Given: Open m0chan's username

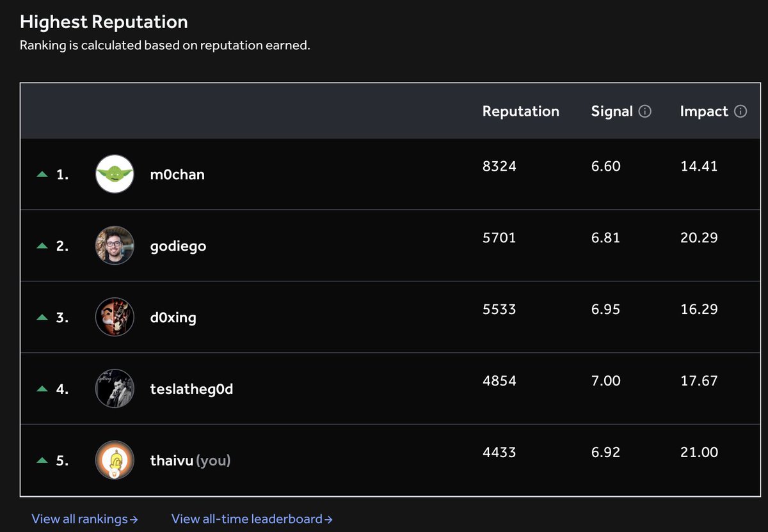Looking at the screenshot, I should 177,174.
